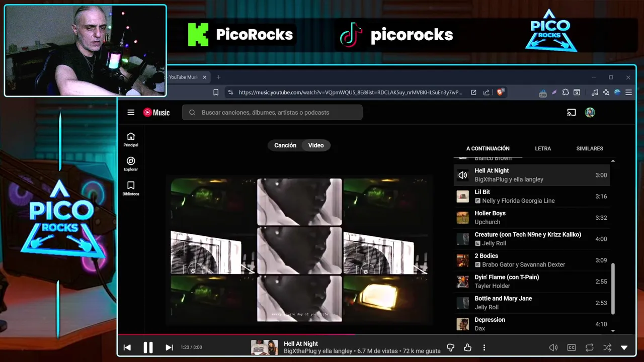644x362 pixels.
Task: Click the share page icon
Action: coord(486,93)
